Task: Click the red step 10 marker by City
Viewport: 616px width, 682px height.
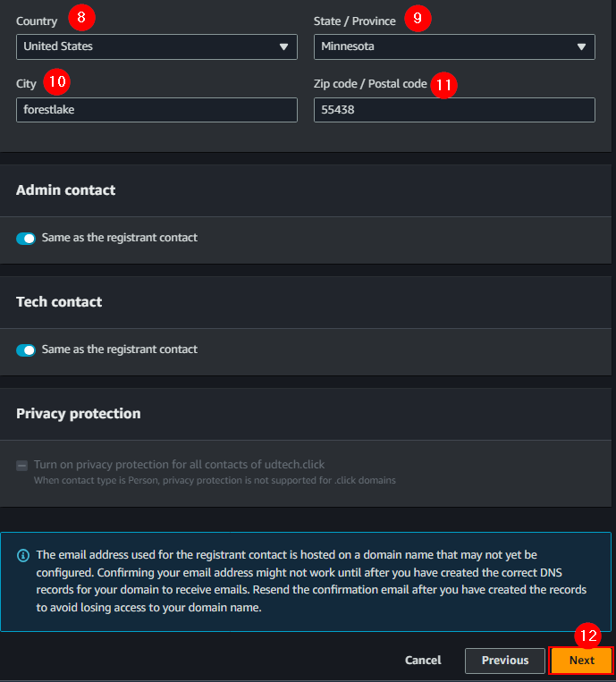Action: pyautogui.click(x=56, y=82)
